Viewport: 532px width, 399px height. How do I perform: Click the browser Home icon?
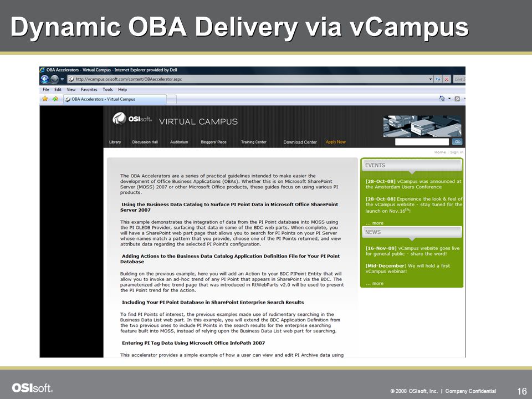tap(442, 99)
